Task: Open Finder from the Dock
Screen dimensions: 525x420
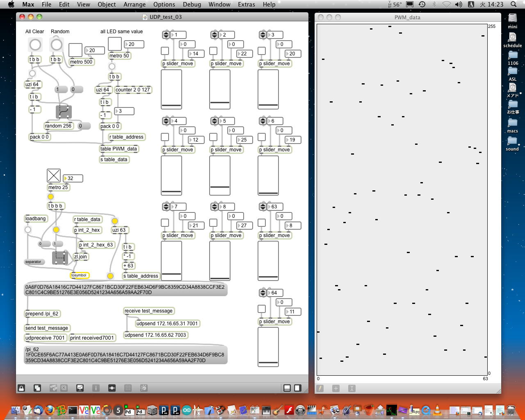Action: click(15, 410)
